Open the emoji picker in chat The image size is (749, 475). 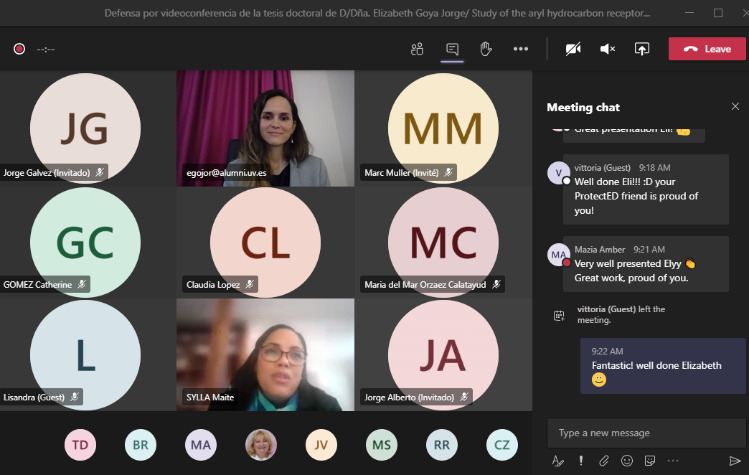point(627,461)
